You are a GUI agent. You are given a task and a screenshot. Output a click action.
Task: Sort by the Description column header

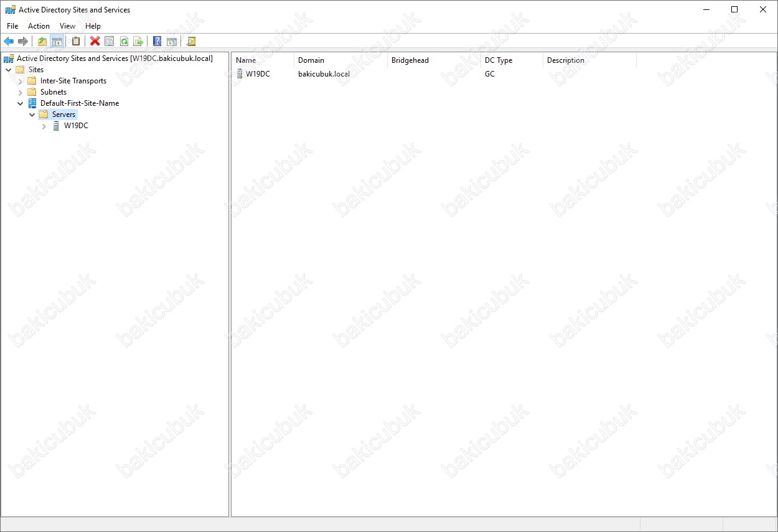(589, 60)
